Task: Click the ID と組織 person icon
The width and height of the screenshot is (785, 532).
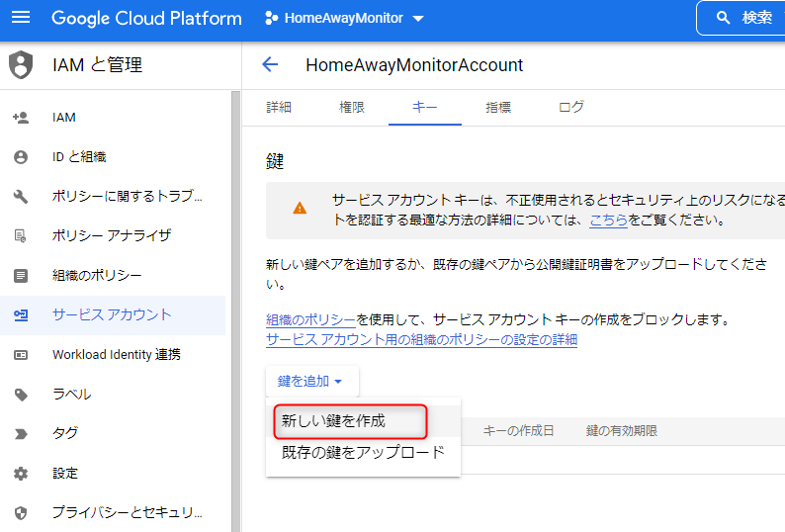Action: pyautogui.click(x=21, y=157)
